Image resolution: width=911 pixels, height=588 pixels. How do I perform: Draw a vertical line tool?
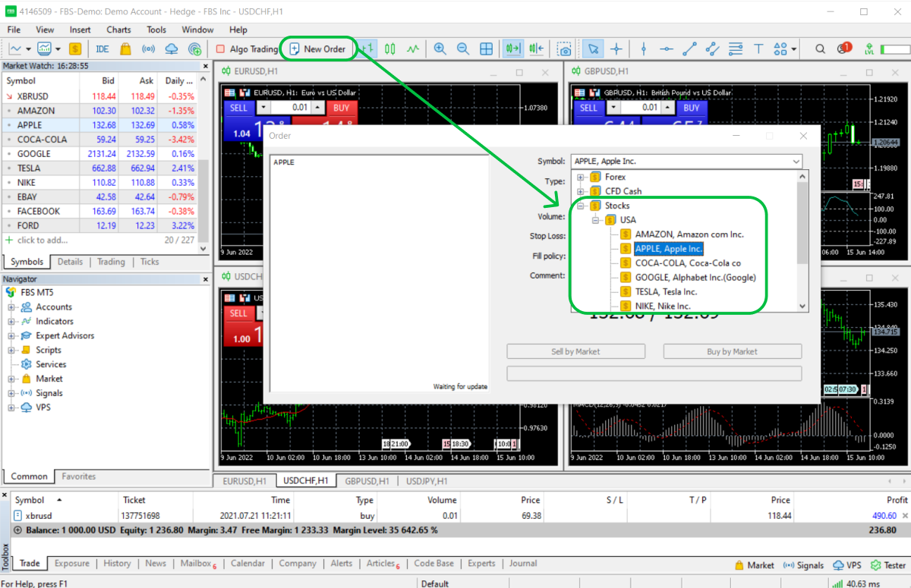(x=644, y=49)
